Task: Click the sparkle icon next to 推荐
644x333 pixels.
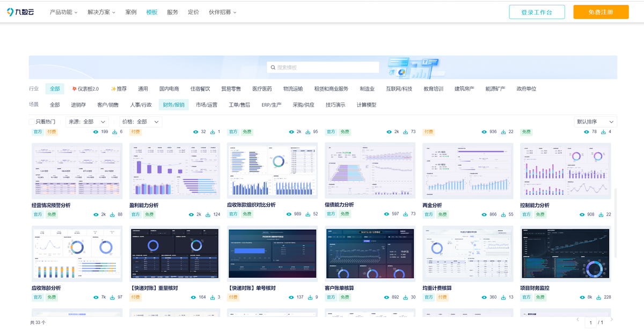Action: [112, 88]
